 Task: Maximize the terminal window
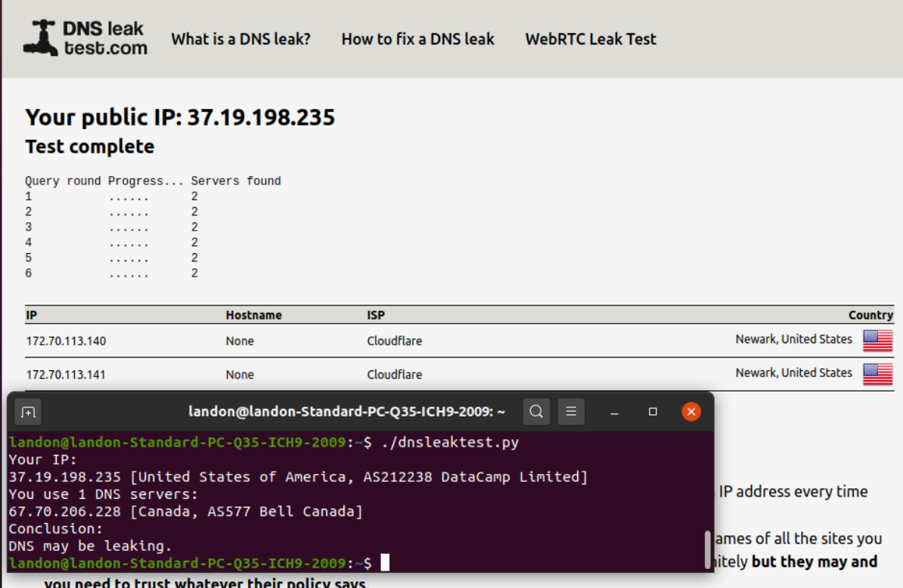tap(653, 412)
